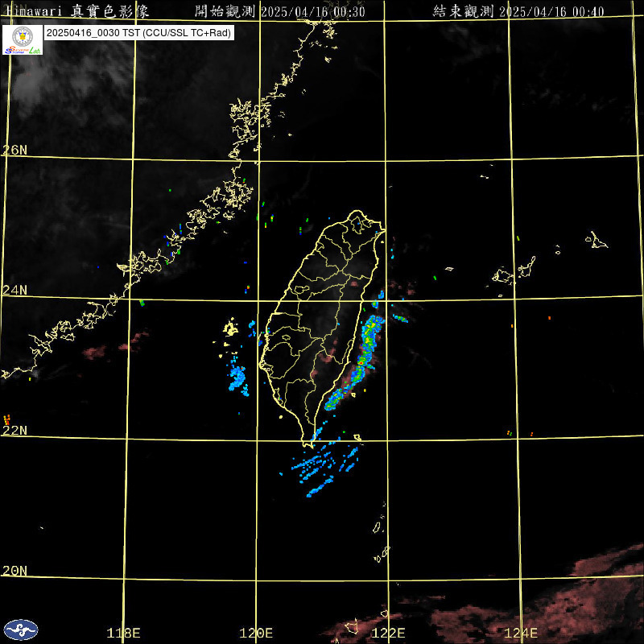Click the 26N latitude label
644x644 pixels.
tap(14, 150)
